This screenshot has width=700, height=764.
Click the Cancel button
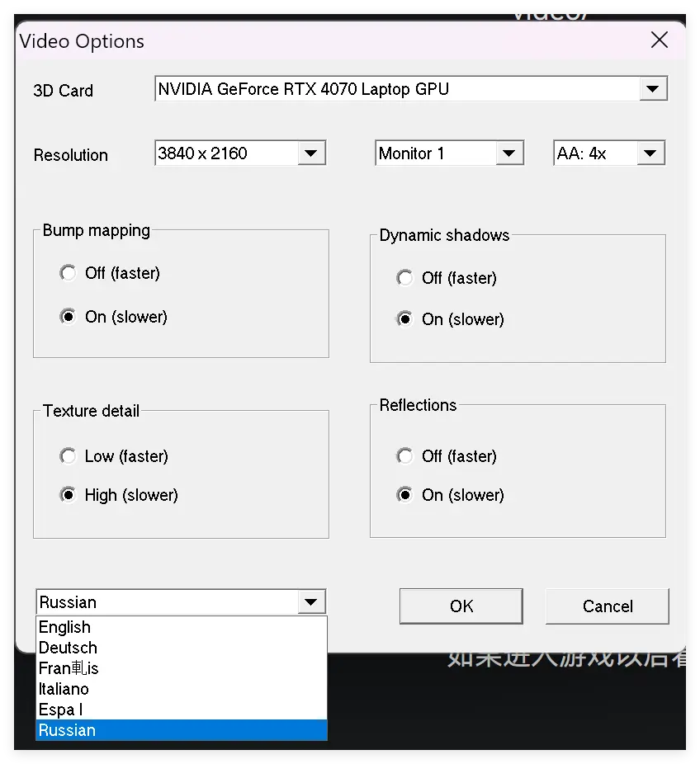(x=608, y=606)
